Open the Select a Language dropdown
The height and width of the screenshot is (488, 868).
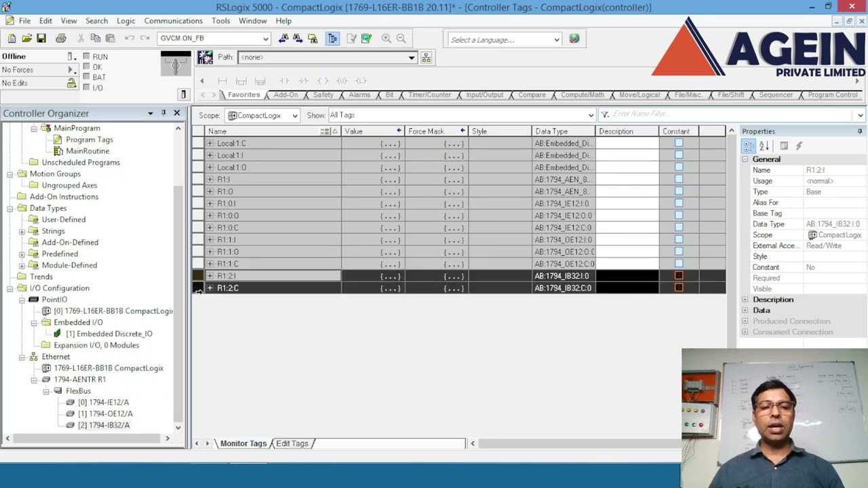click(x=557, y=40)
